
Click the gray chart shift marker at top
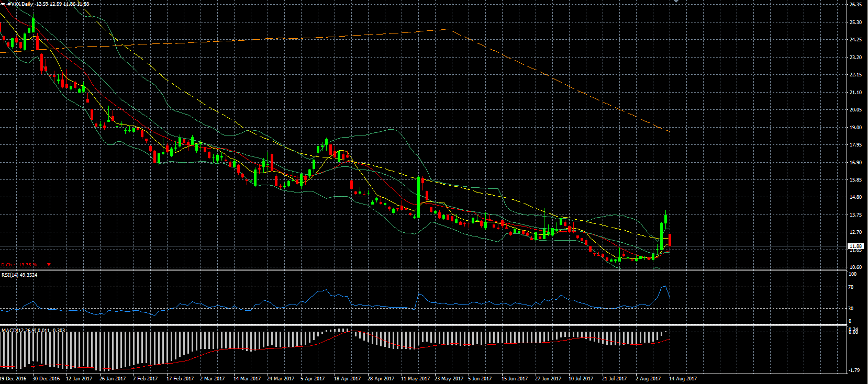[676, 2]
